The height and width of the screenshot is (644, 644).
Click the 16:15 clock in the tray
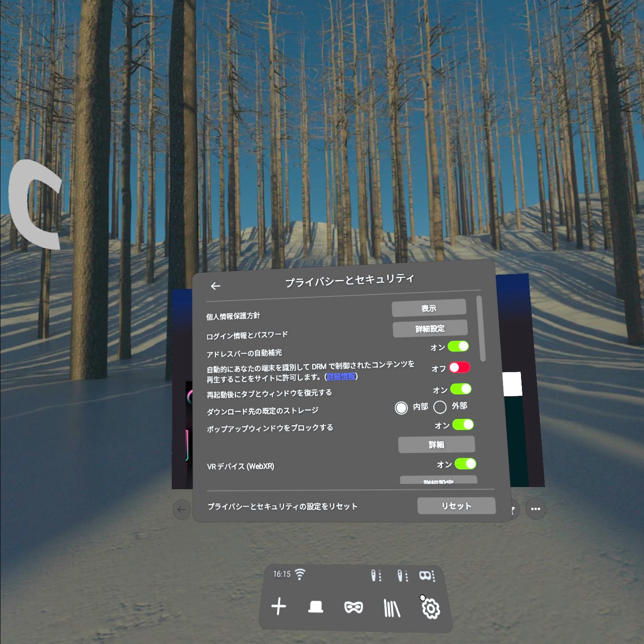(282, 574)
